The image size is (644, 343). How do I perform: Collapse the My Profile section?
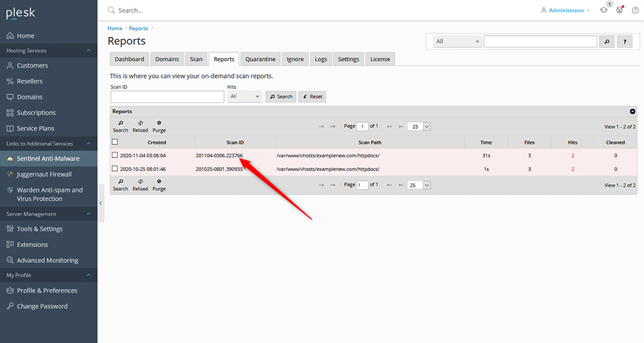[88, 275]
